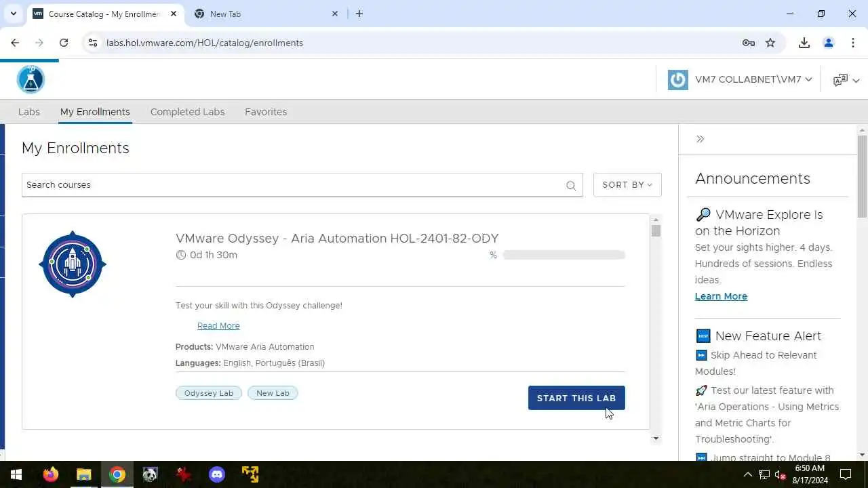
Task: Click the New Lab tag
Action: point(273,393)
